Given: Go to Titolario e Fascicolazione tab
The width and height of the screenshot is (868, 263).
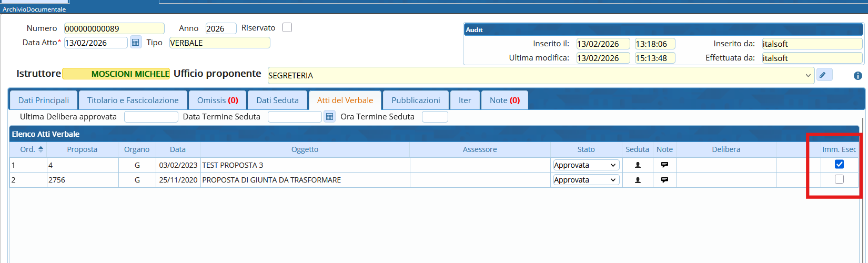Looking at the screenshot, I should (x=133, y=100).
